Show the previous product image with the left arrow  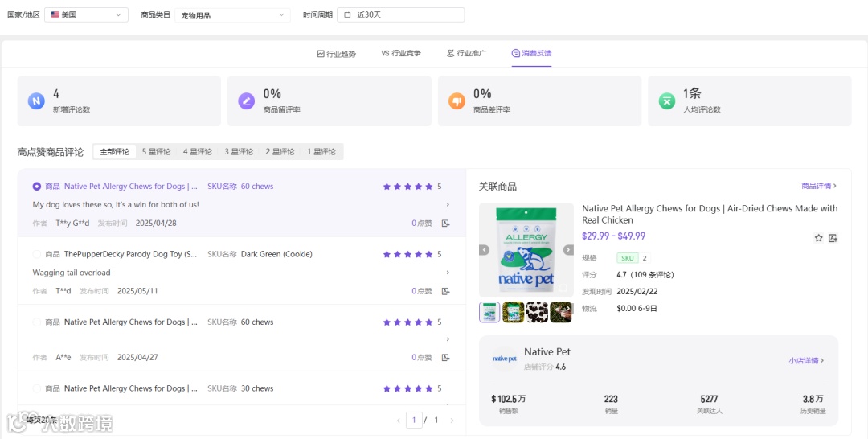point(485,250)
